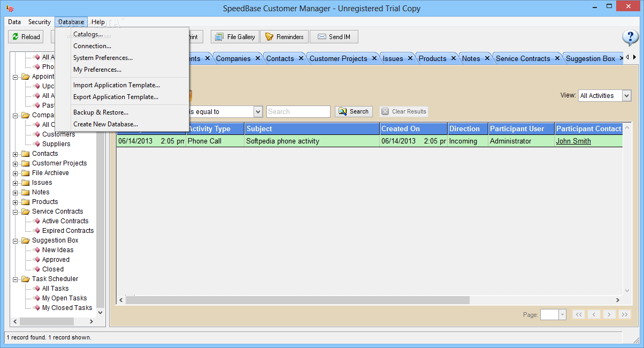
Task: Select Approved tree item
Action: tap(56, 260)
